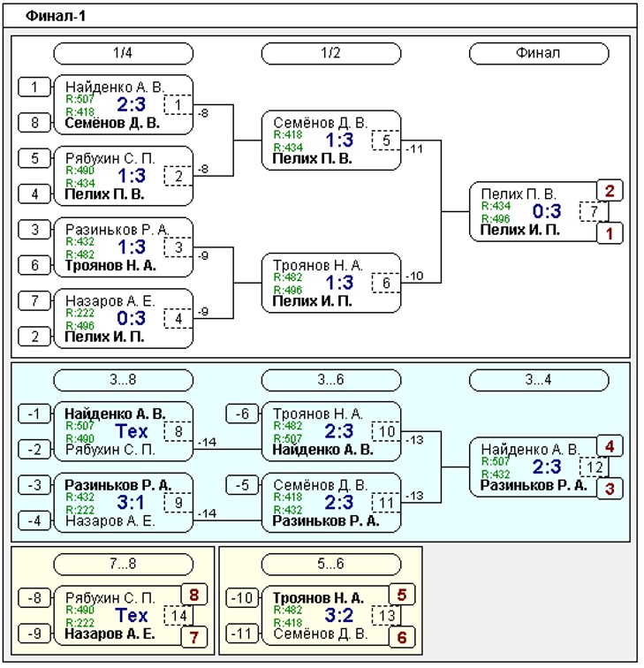Select red place box 4 beside Найденко А. В.
Screen dimensions: 644x668
610,446
